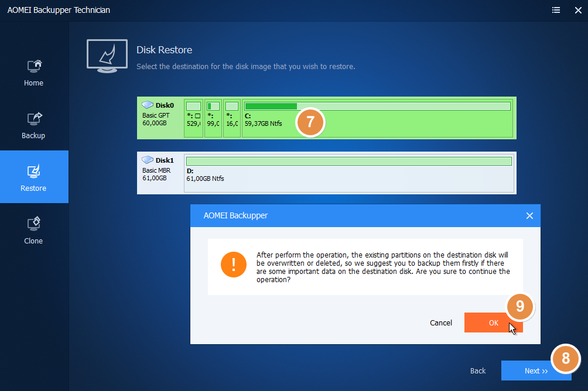Select Disk0 Basic GPT 60,00GB
The image size is (588, 391).
pyautogui.click(x=327, y=118)
